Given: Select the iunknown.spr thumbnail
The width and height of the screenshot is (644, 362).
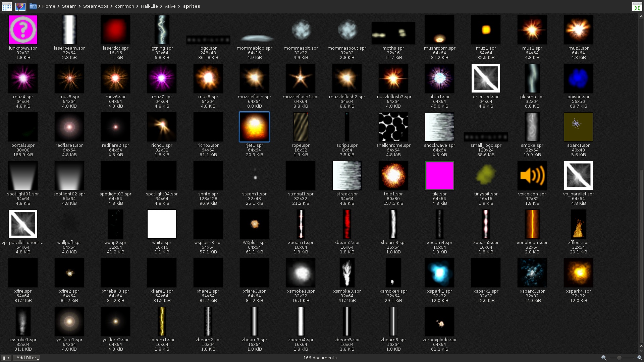Looking at the screenshot, I should [23, 30].
